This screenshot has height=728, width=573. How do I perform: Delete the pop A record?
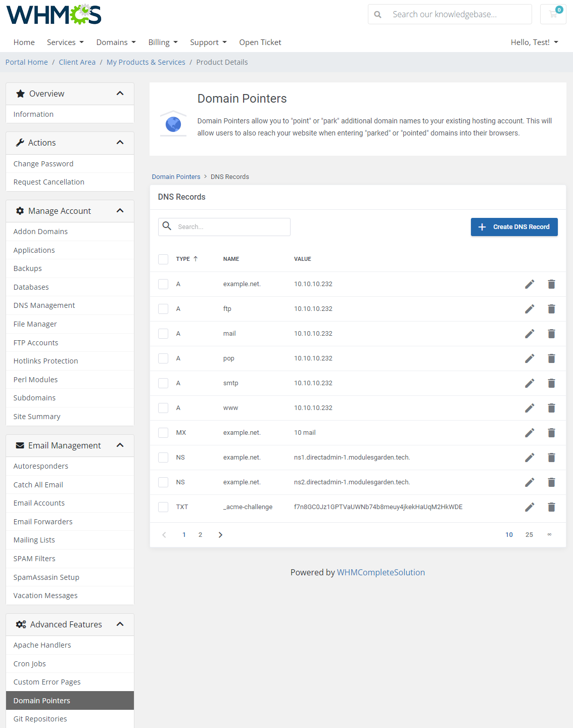click(551, 358)
